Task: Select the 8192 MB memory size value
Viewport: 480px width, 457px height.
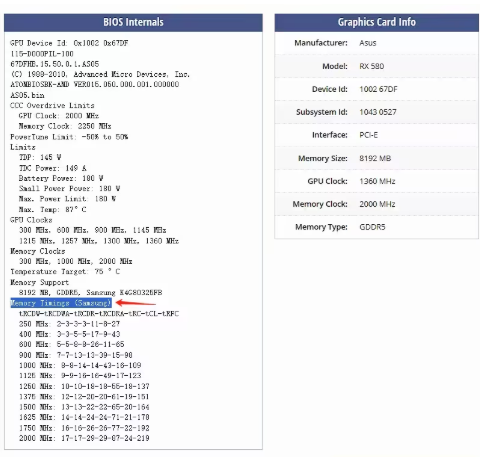Action: click(x=375, y=158)
